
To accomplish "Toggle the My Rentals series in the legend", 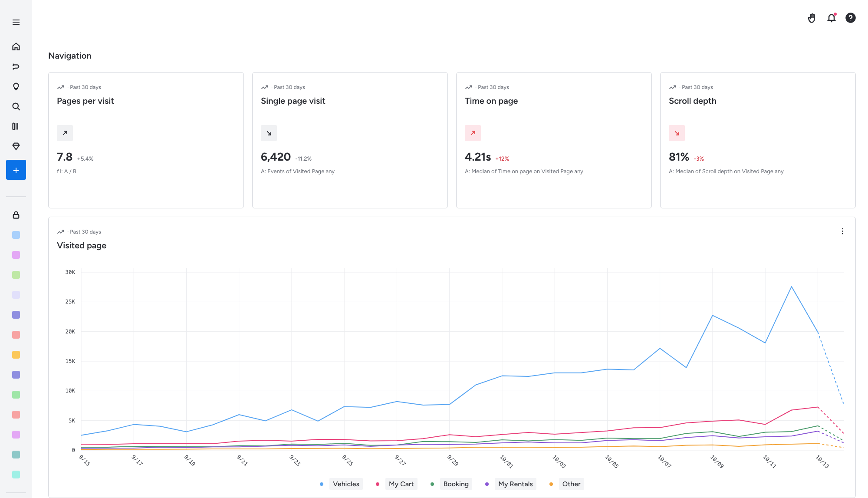I will (x=516, y=484).
